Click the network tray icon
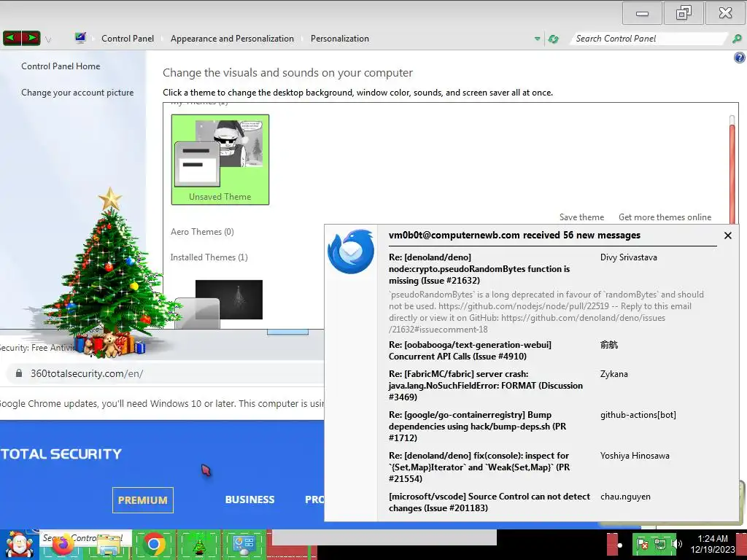 [x=659, y=544]
